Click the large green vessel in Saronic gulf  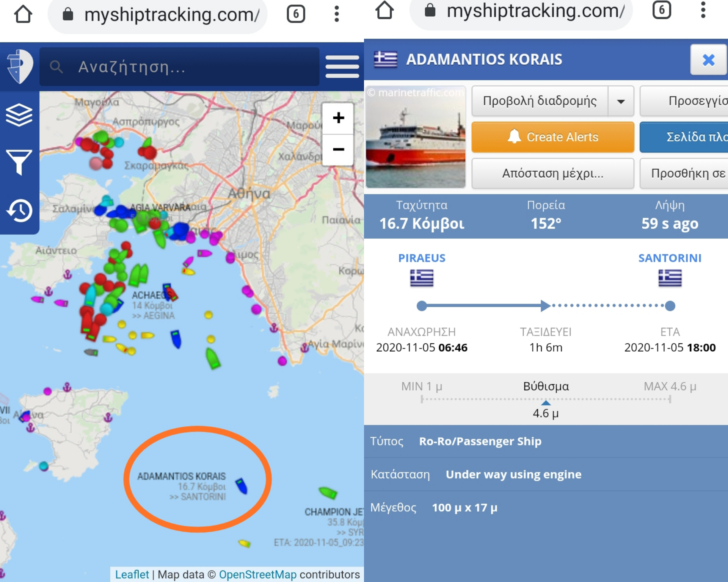(213, 358)
